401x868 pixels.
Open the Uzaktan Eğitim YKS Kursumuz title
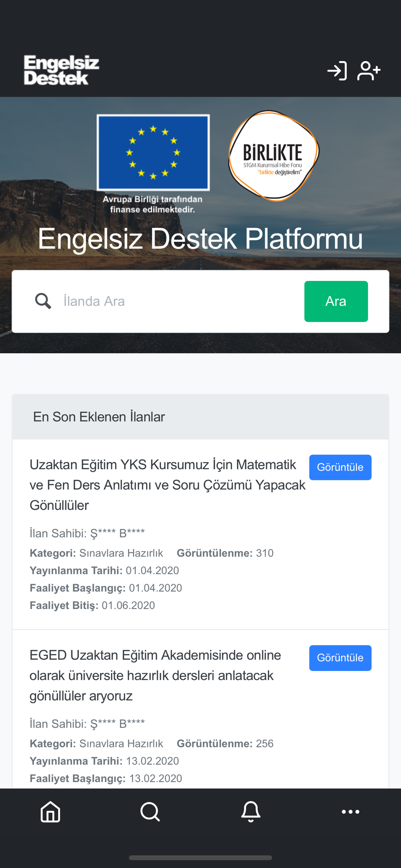pyautogui.click(x=168, y=485)
